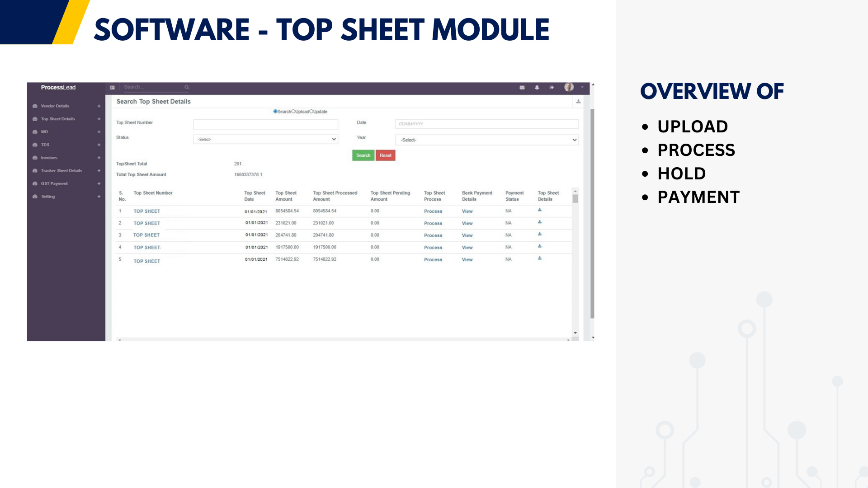Click Process link in row 3
The width and height of the screenshot is (868, 488).
pyautogui.click(x=433, y=235)
